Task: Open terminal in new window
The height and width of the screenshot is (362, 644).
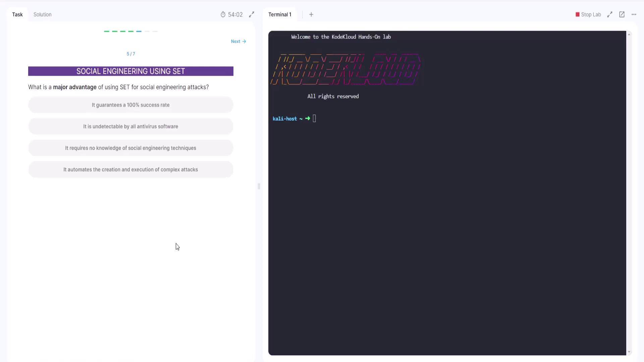Action: (622, 14)
